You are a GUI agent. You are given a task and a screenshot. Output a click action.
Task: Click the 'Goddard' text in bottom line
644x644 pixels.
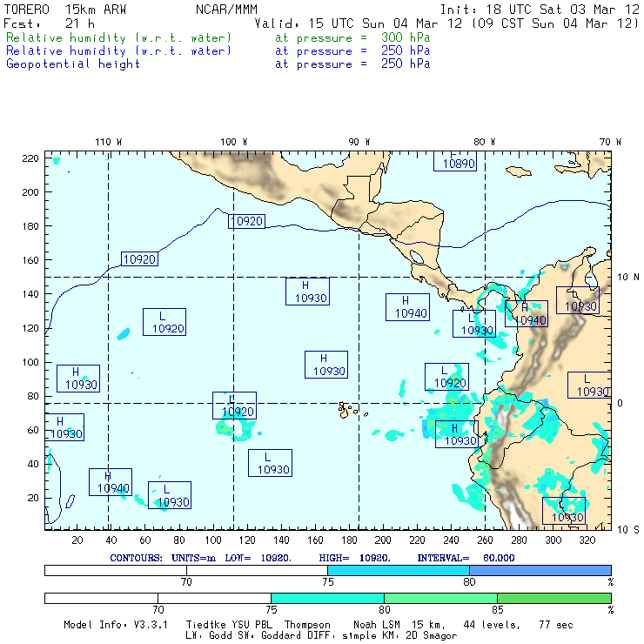281,635
